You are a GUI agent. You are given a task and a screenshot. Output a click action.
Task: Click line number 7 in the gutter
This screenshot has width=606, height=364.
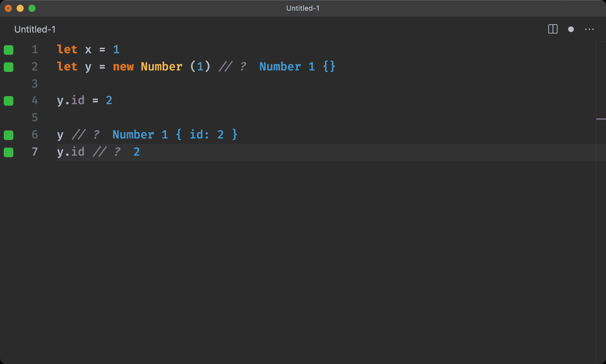pyautogui.click(x=35, y=152)
